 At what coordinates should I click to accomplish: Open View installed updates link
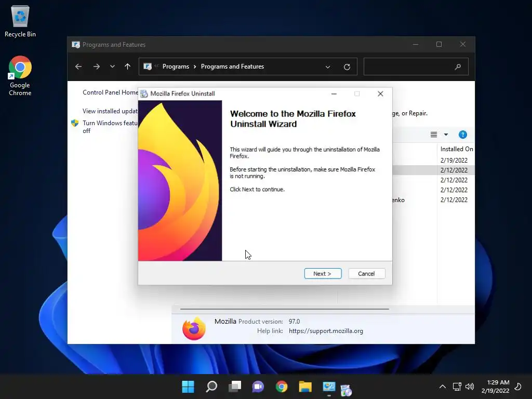110,111
